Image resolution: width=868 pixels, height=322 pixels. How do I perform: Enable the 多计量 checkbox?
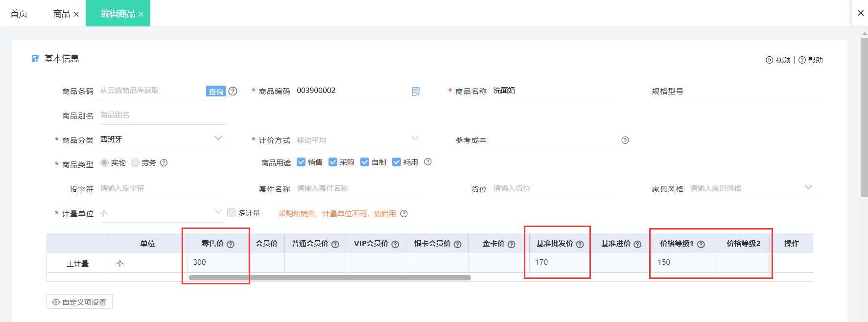pos(232,213)
